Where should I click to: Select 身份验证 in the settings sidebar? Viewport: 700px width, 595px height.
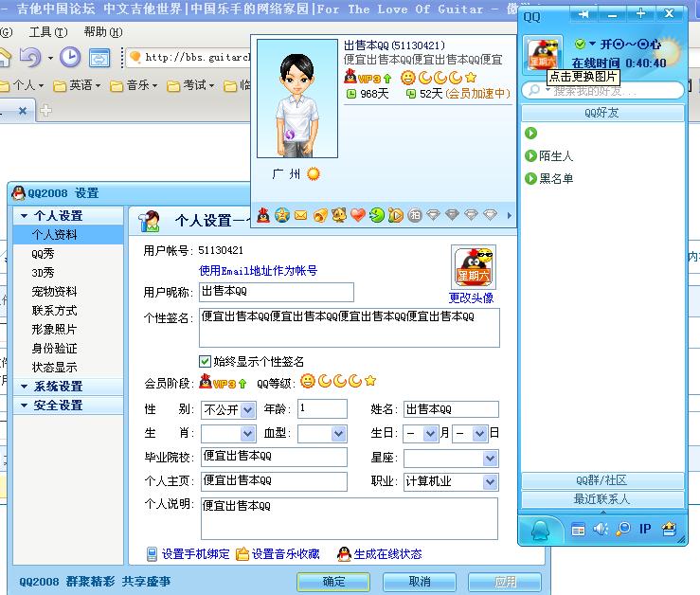[x=54, y=349]
